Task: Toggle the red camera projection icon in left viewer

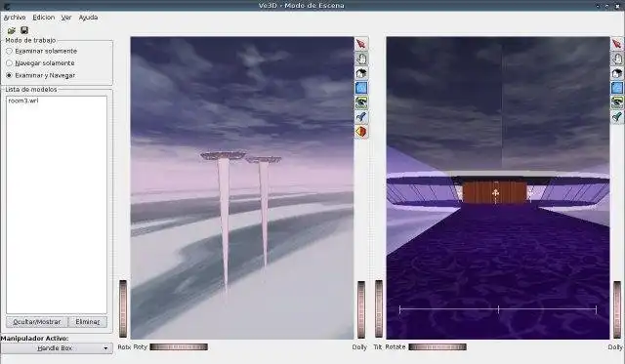Action: 361,132
